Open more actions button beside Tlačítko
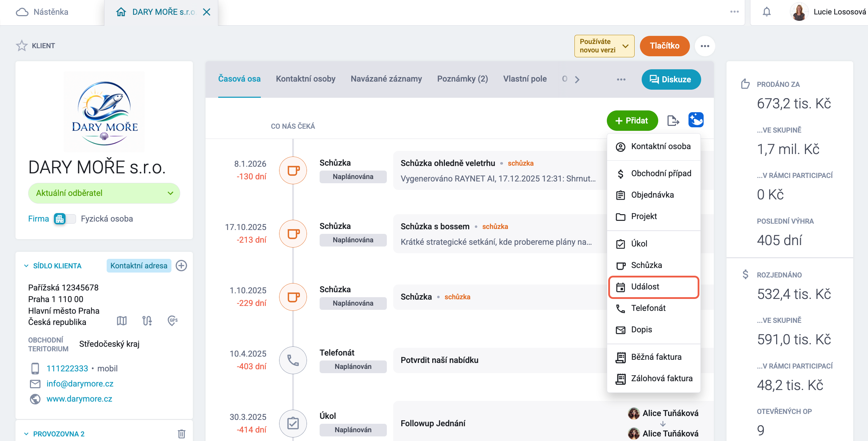The height and width of the screenshot is (441, 868). tap(705, 46)
